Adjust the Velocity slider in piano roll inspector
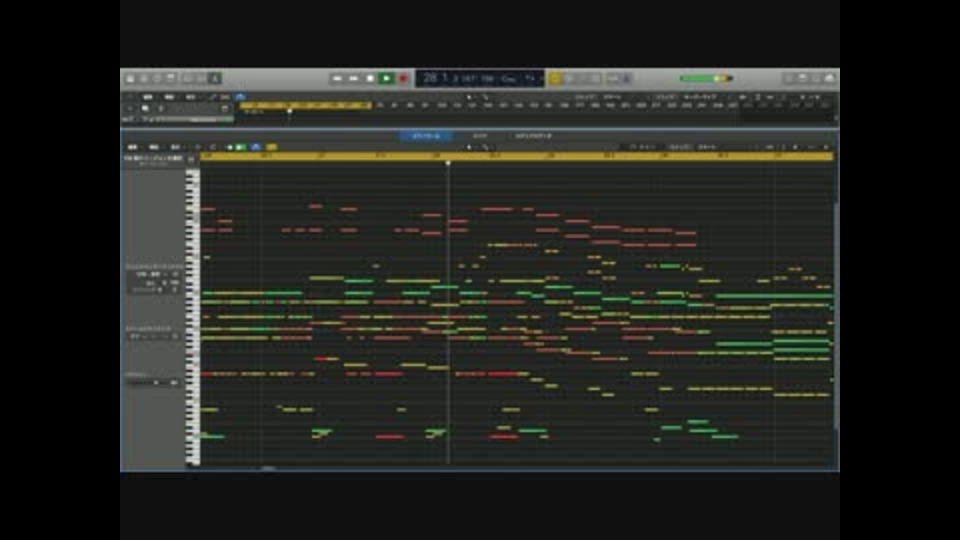Viewport: 960px width, 540px height. coord(152,382)
